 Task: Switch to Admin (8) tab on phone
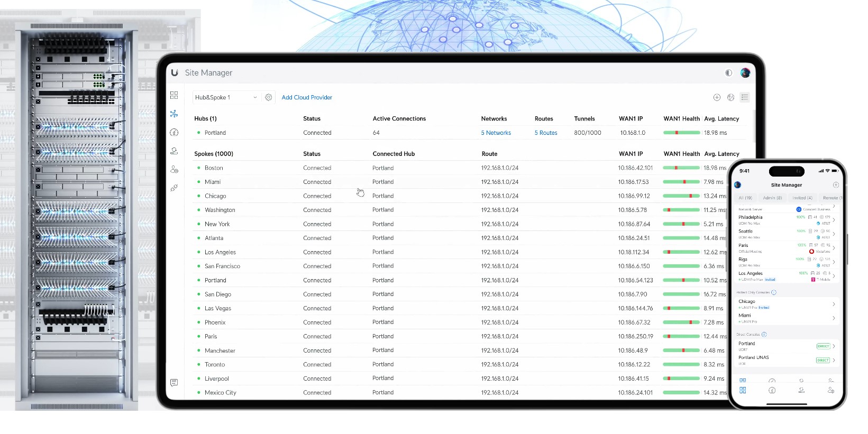point(772,198)
